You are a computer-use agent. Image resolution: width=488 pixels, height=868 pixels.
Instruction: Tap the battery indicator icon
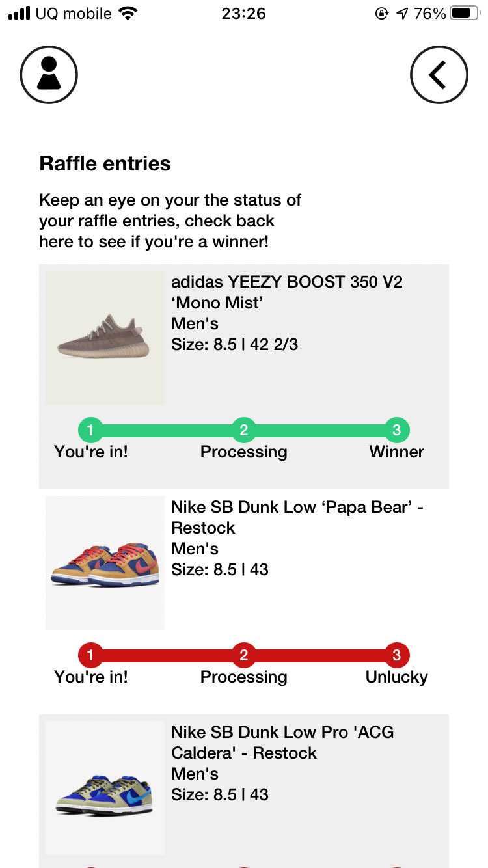464,14
